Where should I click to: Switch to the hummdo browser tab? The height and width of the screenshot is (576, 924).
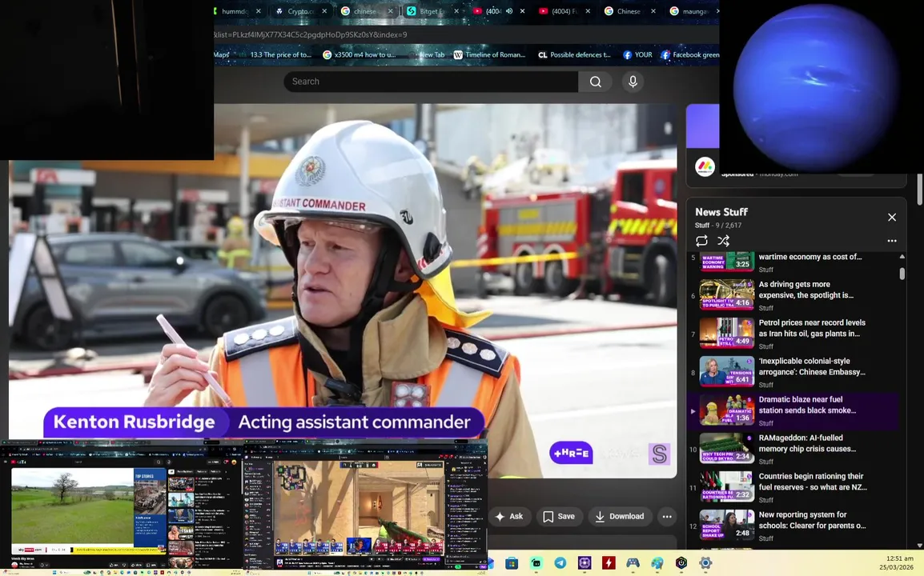[234, 11]
